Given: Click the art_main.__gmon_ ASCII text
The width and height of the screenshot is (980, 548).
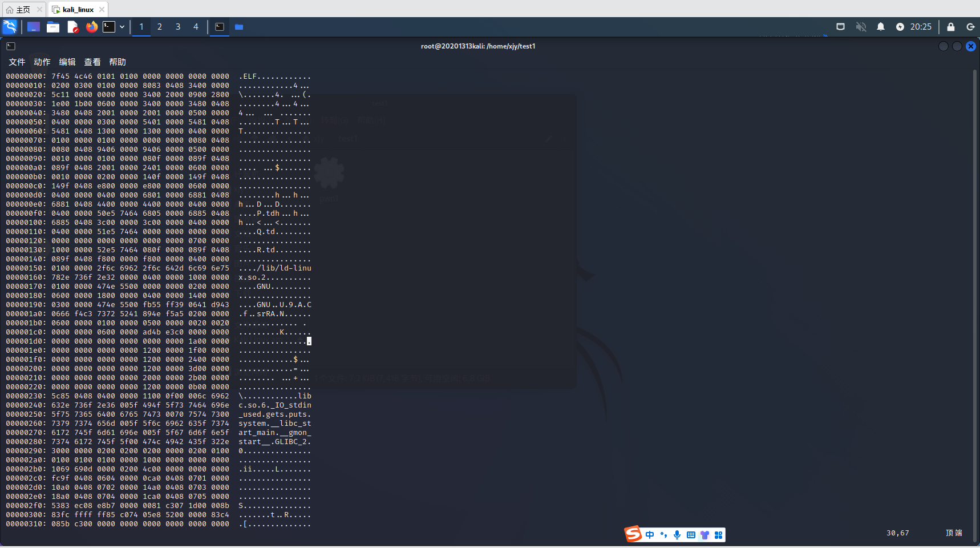Looking at the screenshot, I should tap(275, 433).
